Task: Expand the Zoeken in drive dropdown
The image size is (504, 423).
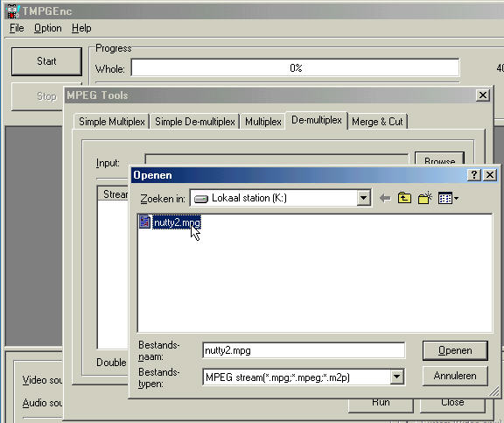Action: (363, 198)
